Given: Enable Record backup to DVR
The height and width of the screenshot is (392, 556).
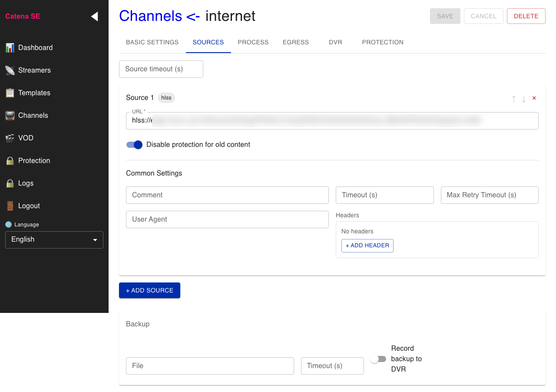Looking at the screenshot, I should coord(378,359).
